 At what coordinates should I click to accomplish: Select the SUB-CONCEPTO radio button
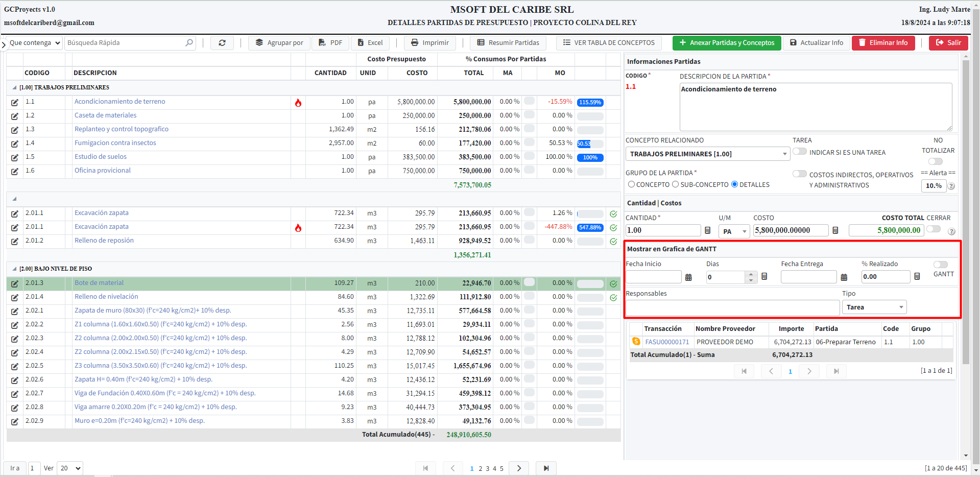click(x=675, y=184)
